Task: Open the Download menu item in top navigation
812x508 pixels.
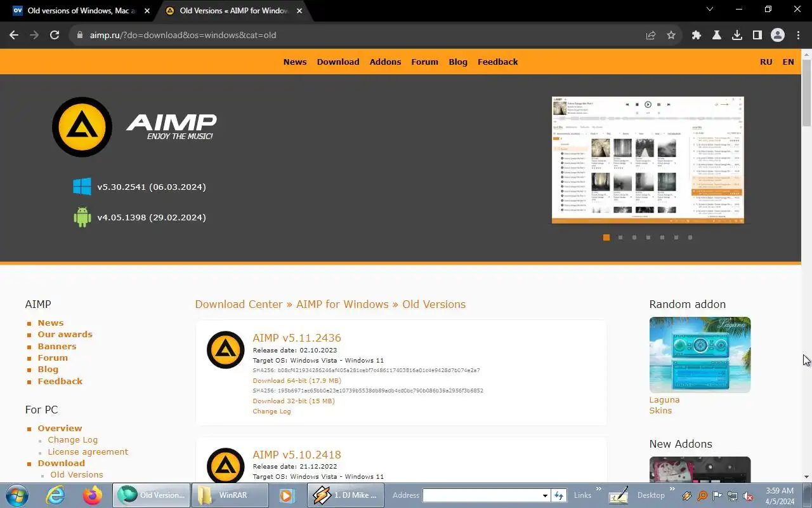Action: point(338,62)
